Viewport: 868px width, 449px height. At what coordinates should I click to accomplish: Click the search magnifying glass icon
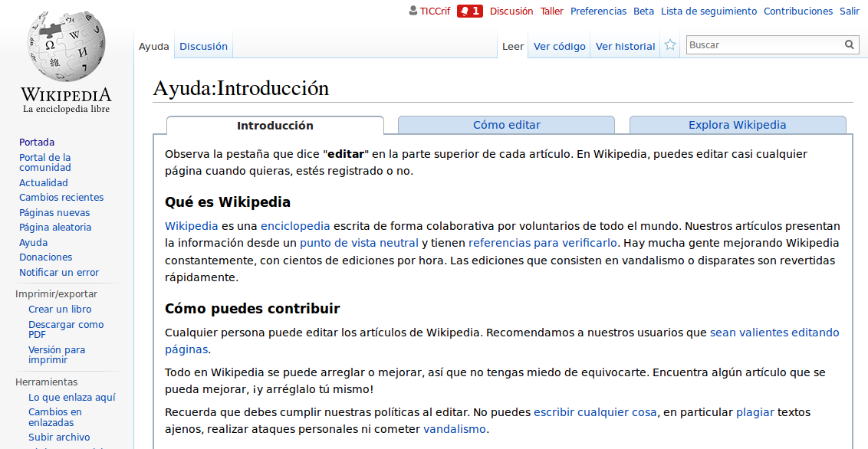(850, 45)
